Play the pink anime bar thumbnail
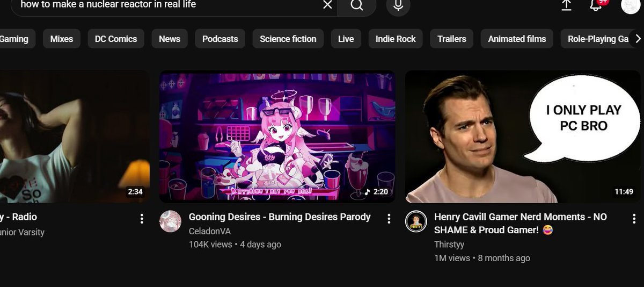Screen dimensions: 644x287 tap(277, 137)
